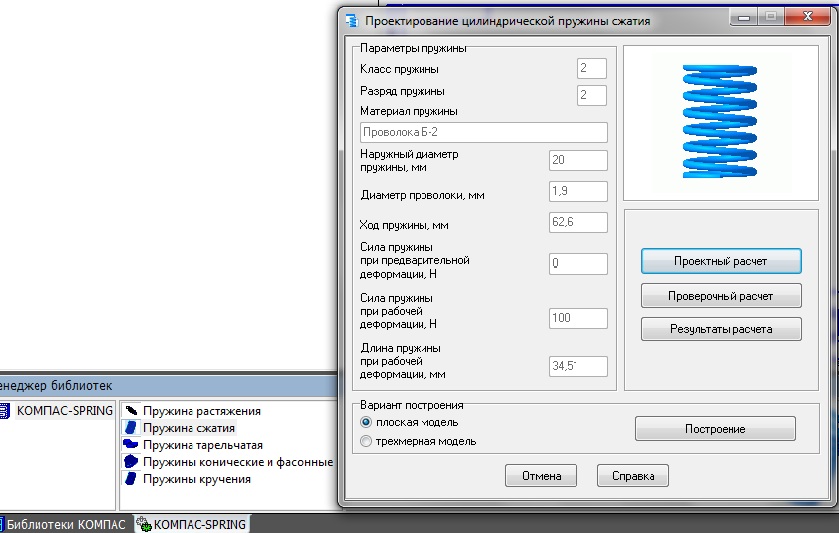The image size is (839, 533).
Task: Cancel the dialog with Отмена
Action: coord(541,476)
